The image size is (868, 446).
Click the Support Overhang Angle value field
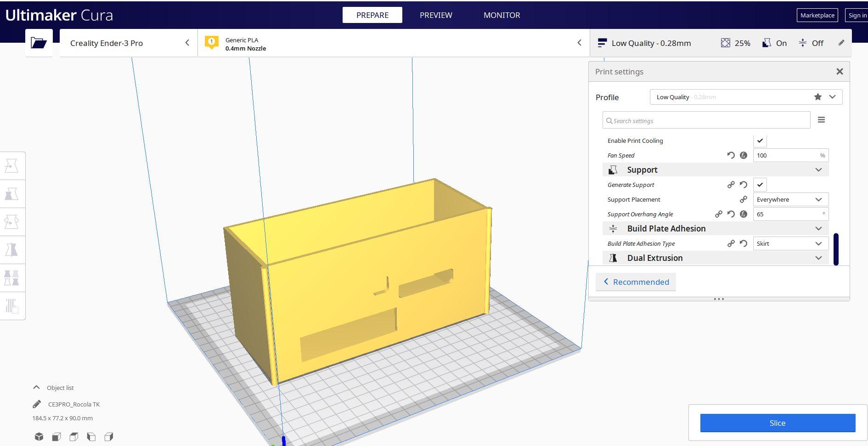791,214
